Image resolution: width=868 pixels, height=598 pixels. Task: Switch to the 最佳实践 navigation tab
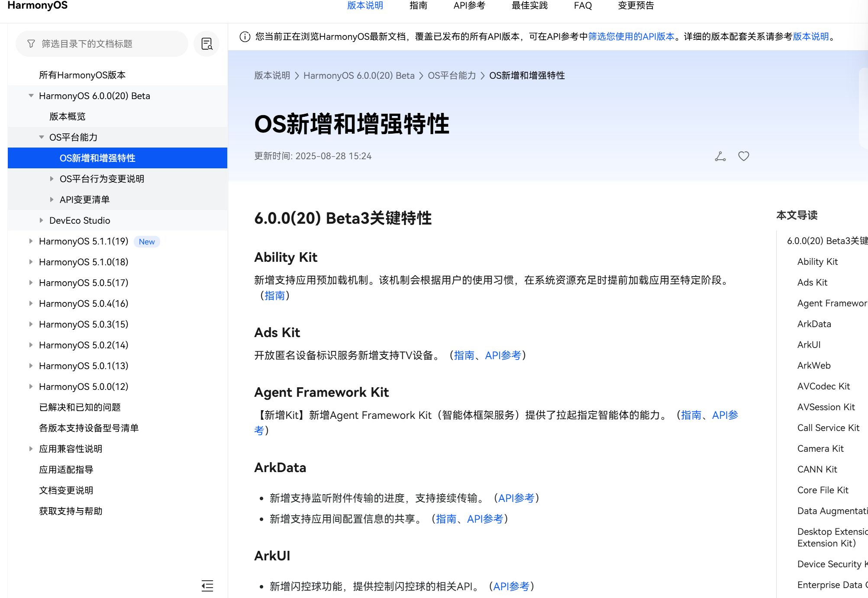click(x=529, y=6)
